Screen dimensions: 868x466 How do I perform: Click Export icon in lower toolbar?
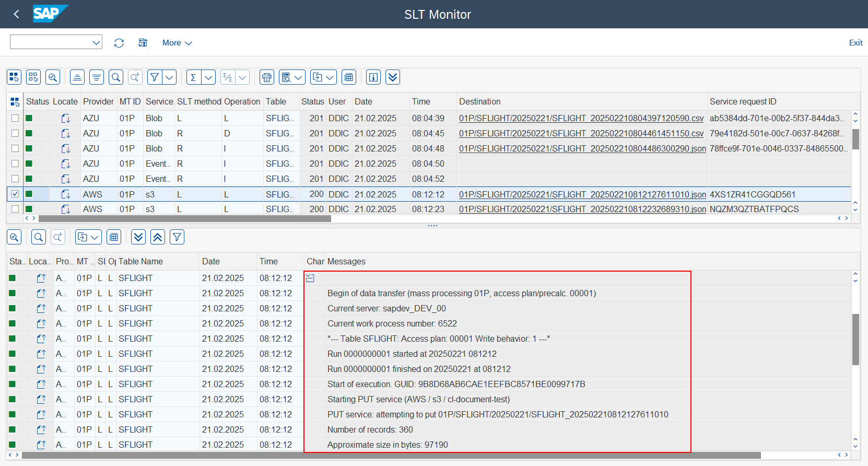pos(83,237)
